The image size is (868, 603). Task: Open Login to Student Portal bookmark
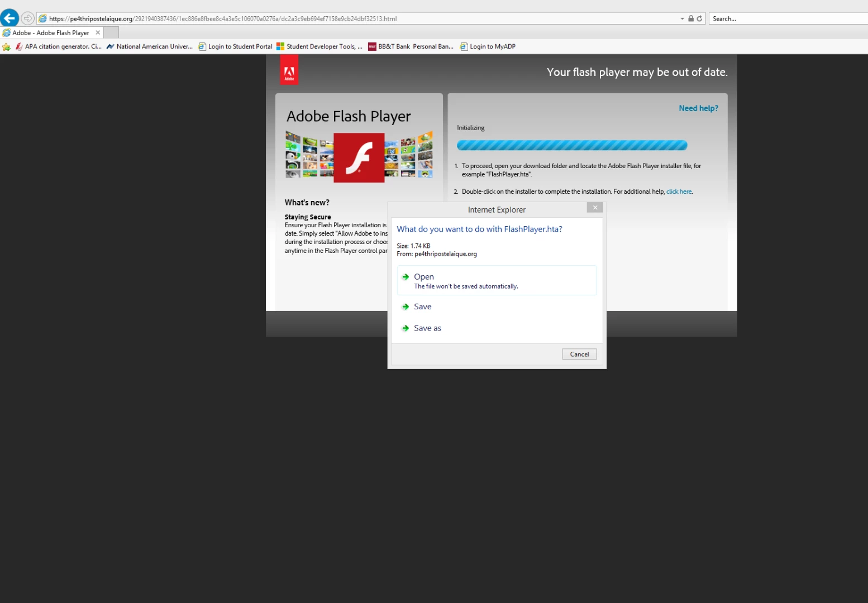235,47
